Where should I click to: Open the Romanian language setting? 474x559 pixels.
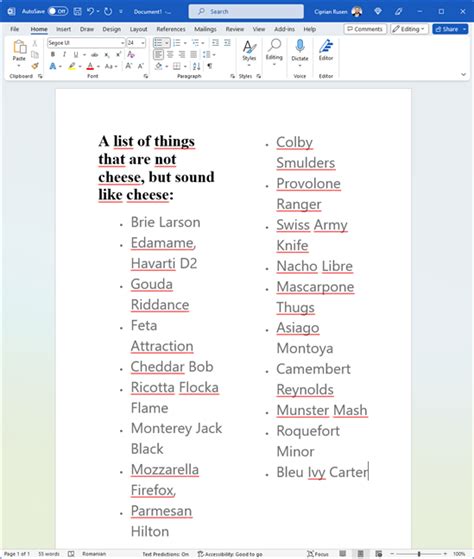click(94, 554)
